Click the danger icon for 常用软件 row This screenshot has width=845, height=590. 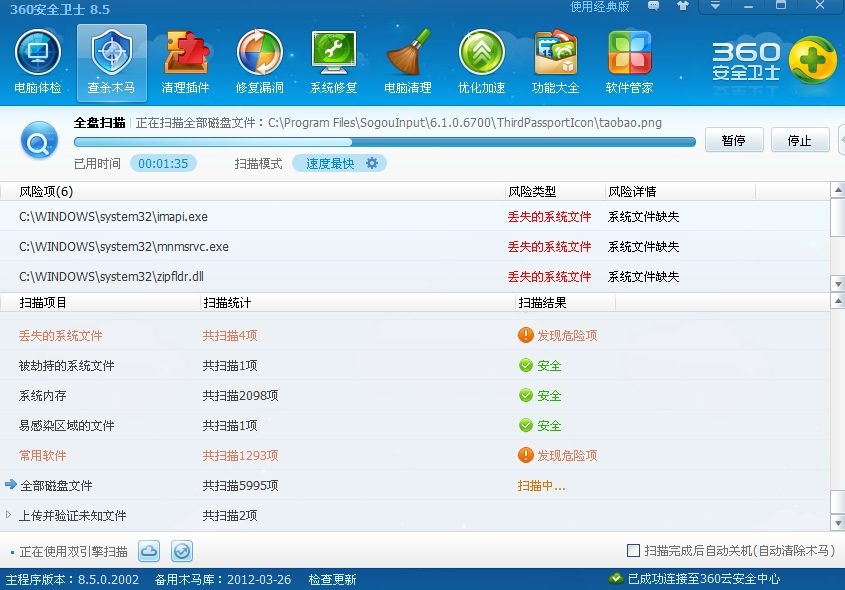525,455
